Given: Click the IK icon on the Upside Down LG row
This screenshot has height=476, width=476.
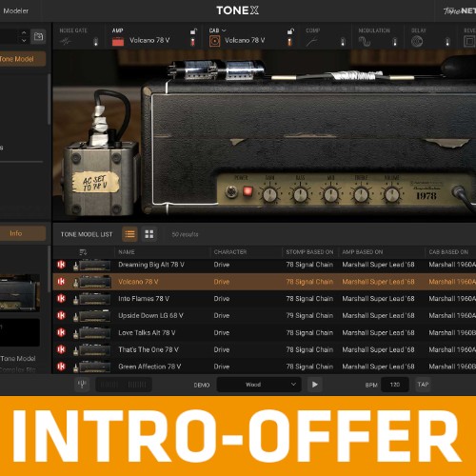Looking at the screenshot, I should click(61, 315).
